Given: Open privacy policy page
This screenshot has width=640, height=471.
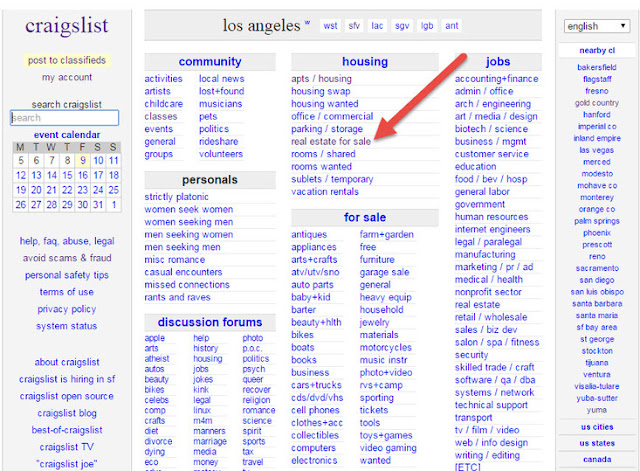Looking at the screenshot, I should [x=67, y=309].
